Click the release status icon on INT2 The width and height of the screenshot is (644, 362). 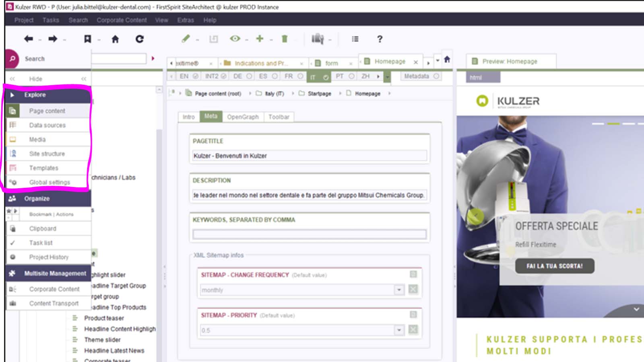pyautogui.click(x=224, y=76)
